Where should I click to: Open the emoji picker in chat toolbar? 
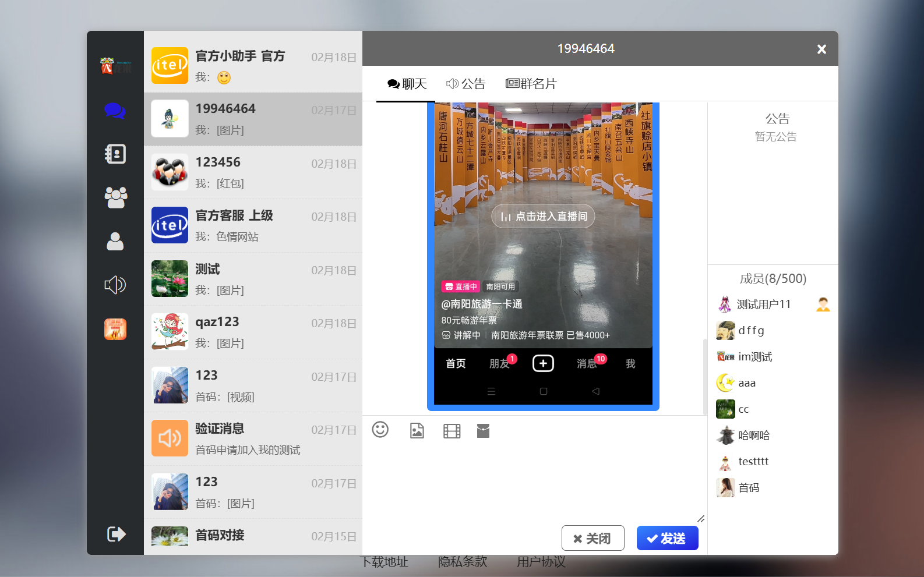click(380, 430)
